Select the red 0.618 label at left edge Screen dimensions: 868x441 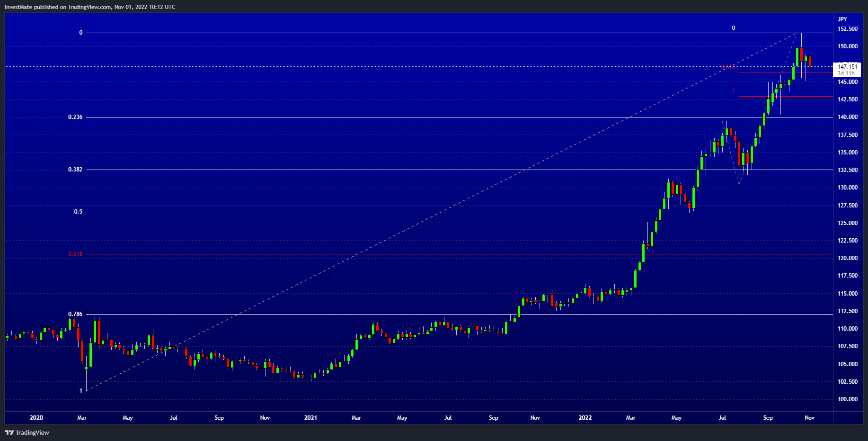(x=75, y=254)
